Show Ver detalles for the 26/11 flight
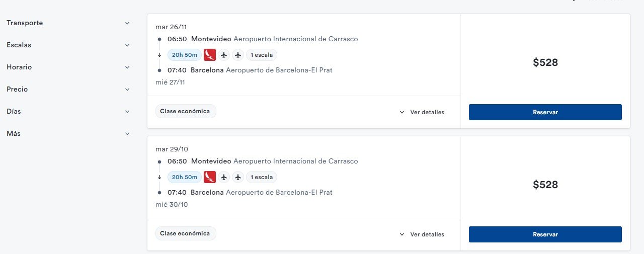The image size is (644, 254). (x=422, y=112)
